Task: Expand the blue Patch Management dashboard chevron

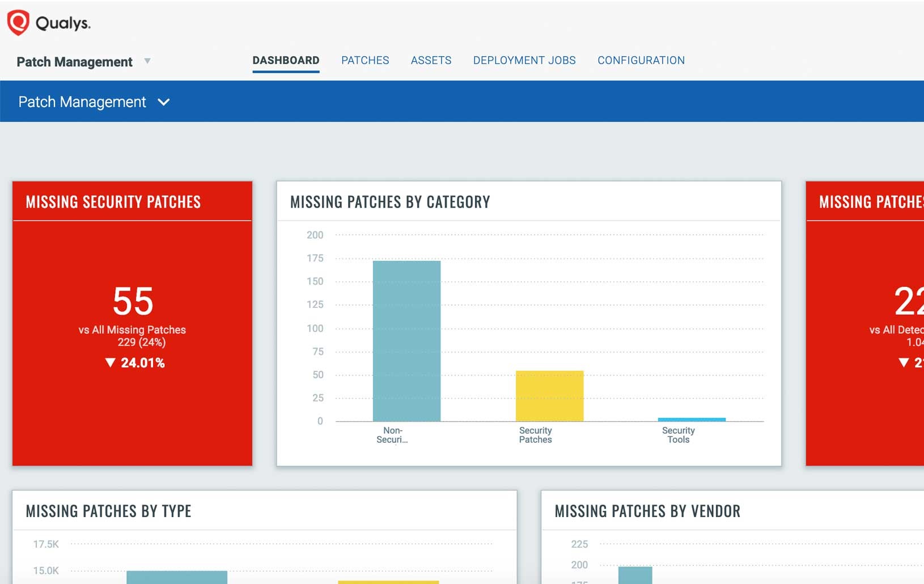Action: pyautogui.click(x=164, y=102)
